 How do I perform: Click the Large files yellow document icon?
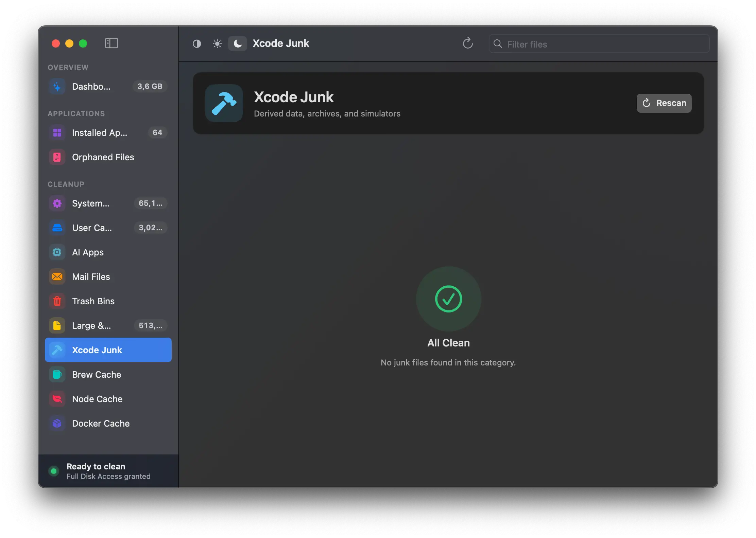(x=57, y=326)
